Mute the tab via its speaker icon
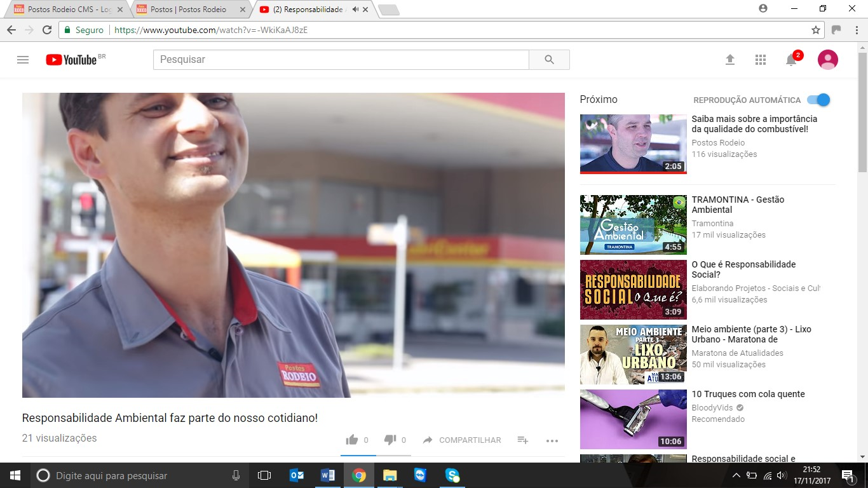This screenshot has width=868, height=488. click(355, 10)
